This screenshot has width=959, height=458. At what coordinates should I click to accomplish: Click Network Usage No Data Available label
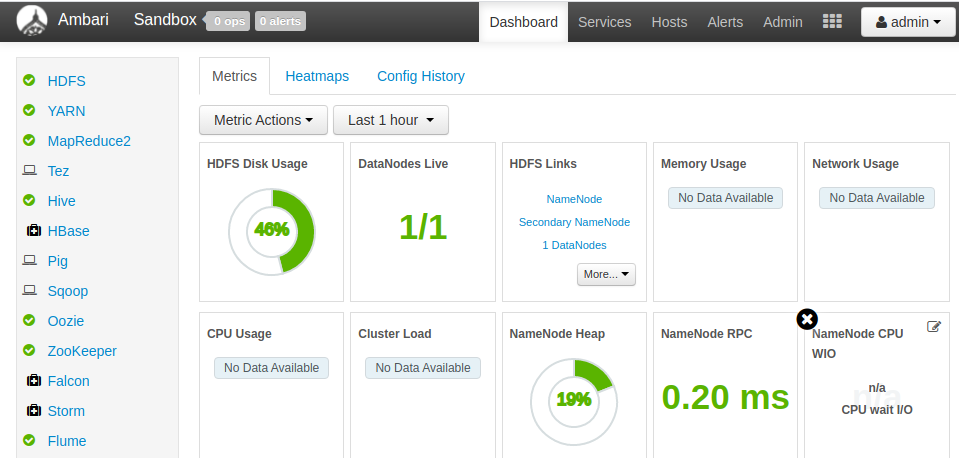click(877, 198)
